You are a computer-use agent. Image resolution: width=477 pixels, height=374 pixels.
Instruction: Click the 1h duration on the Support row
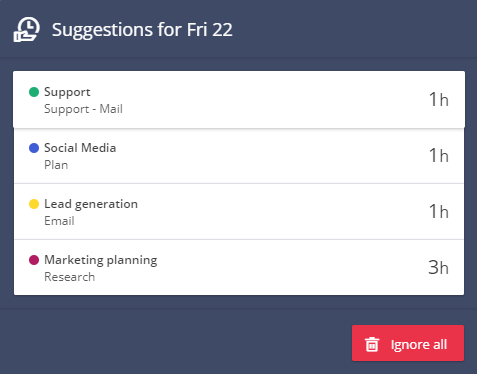pyautogui.click(x=439, y=100)
